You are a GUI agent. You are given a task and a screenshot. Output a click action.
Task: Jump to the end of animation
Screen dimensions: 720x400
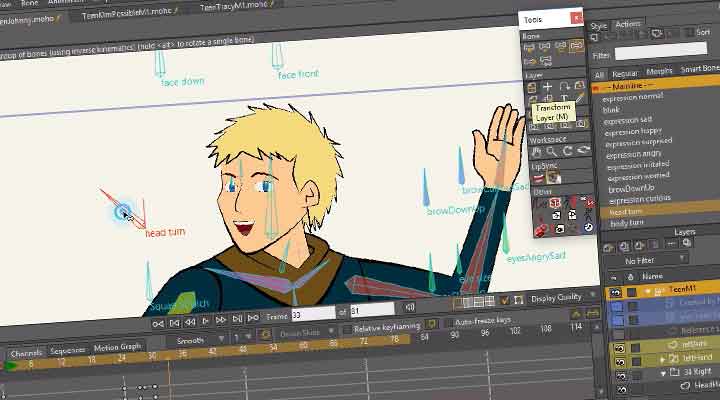tap(253, 318)
